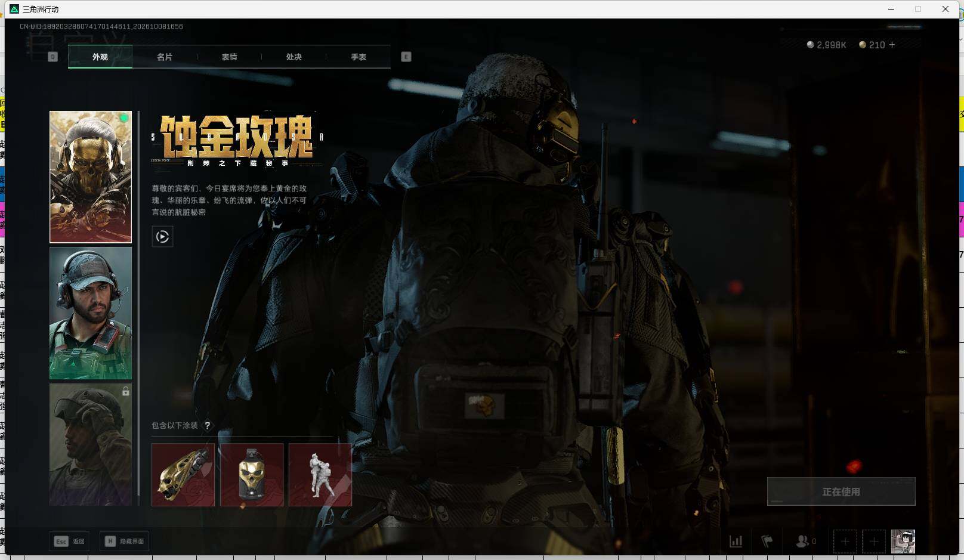The width and height of the screenshot is (964, 560).
Task: Open the 手表 tab
Action: click(359, 57)
